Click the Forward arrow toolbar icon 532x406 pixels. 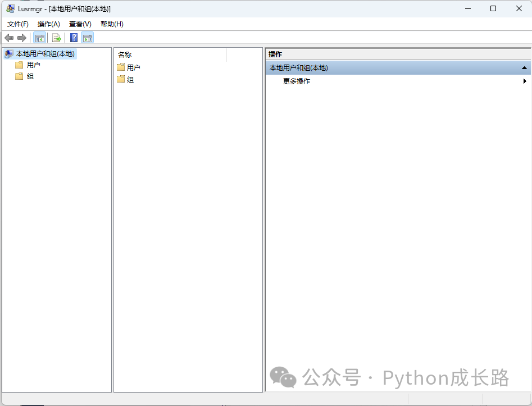pyautogui.click(x=22, y=38)
